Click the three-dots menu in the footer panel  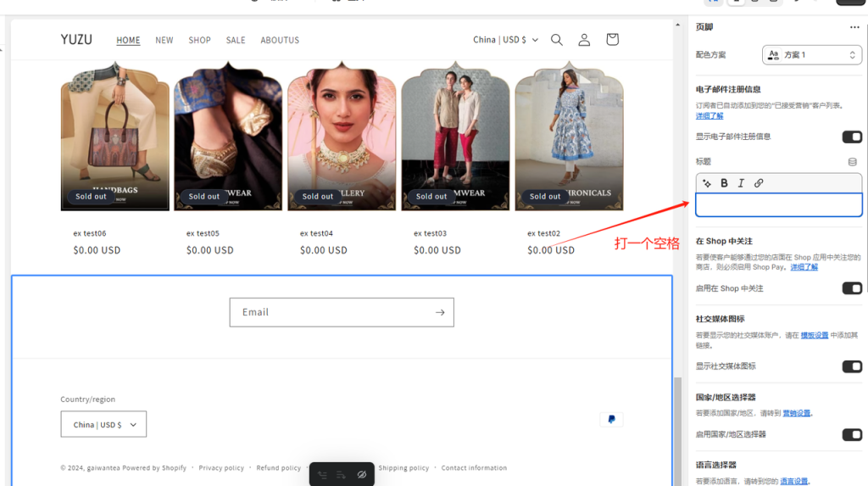854,27
